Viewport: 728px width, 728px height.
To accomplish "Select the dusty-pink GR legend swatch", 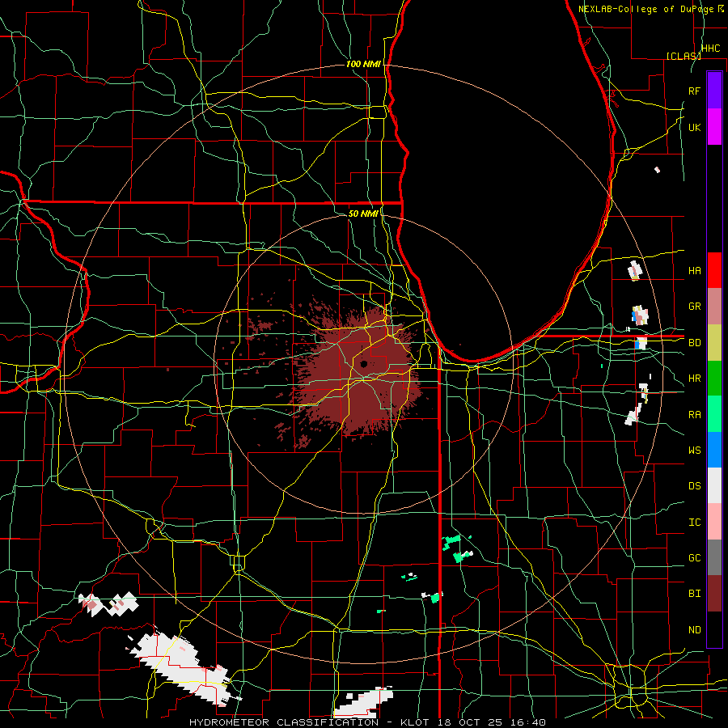I will [x=714, y=307].
